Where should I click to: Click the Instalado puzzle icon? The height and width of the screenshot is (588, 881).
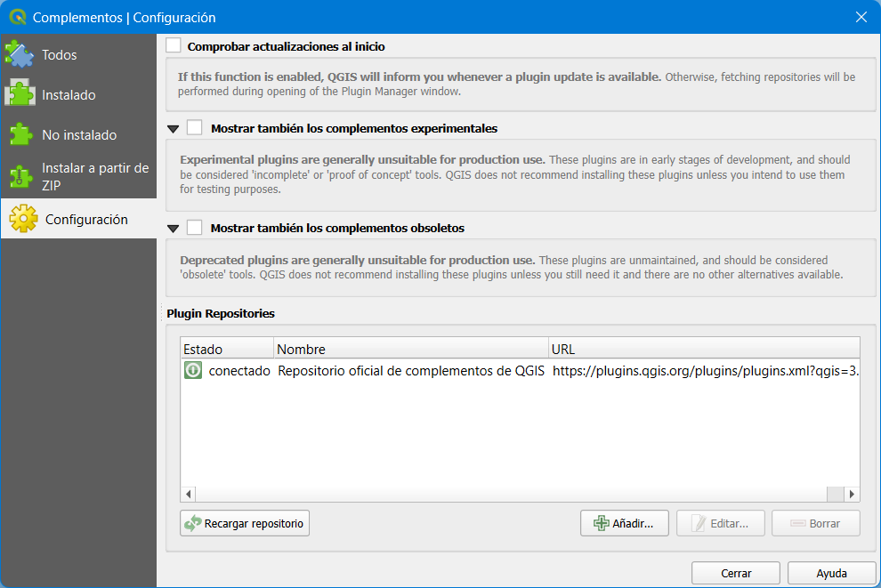pos(20,94)
